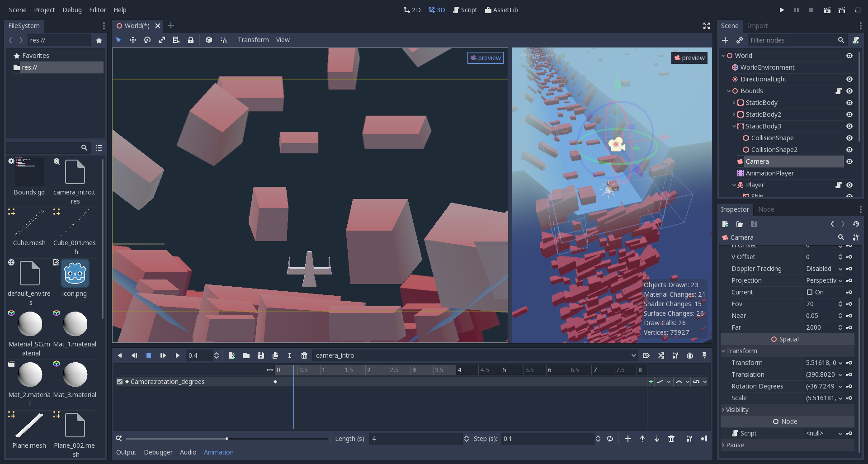868x464 pixels.
Task: Toggle visibility of the World node
Action: click(x=849, y=56)
